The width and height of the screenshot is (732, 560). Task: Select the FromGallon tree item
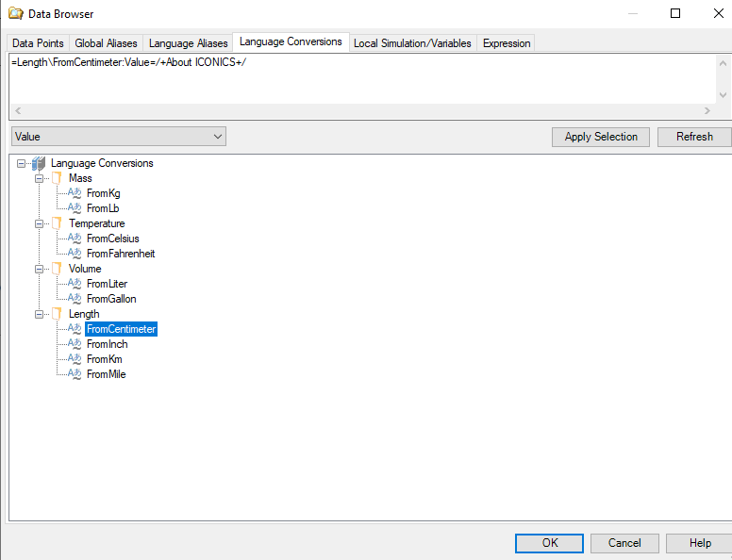click(x=111, y=299)
